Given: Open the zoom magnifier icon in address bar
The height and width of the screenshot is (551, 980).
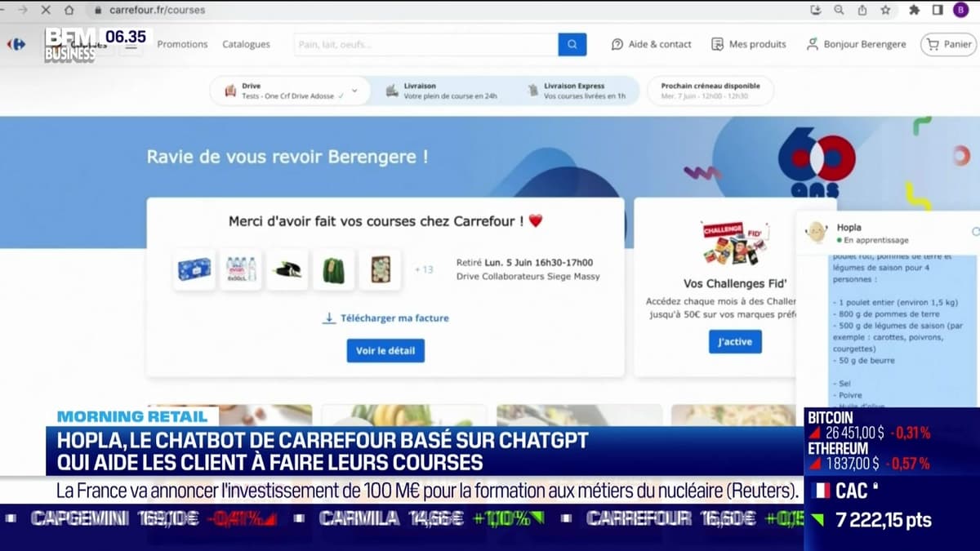Looking at the screenshot, I should tap(839, 10).
